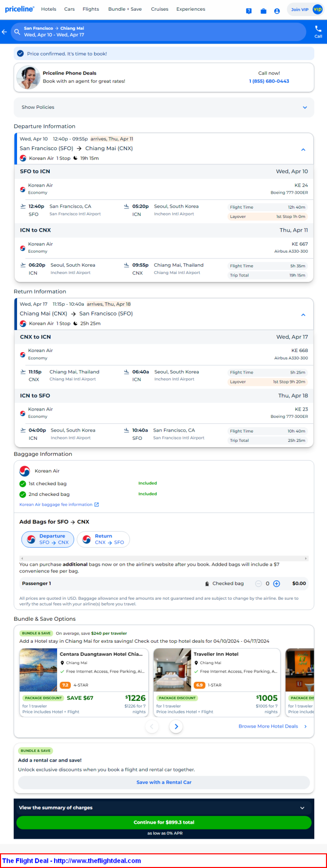Show previous hotel deals with left arrow

pyautogui.click(x=152, y=727)
